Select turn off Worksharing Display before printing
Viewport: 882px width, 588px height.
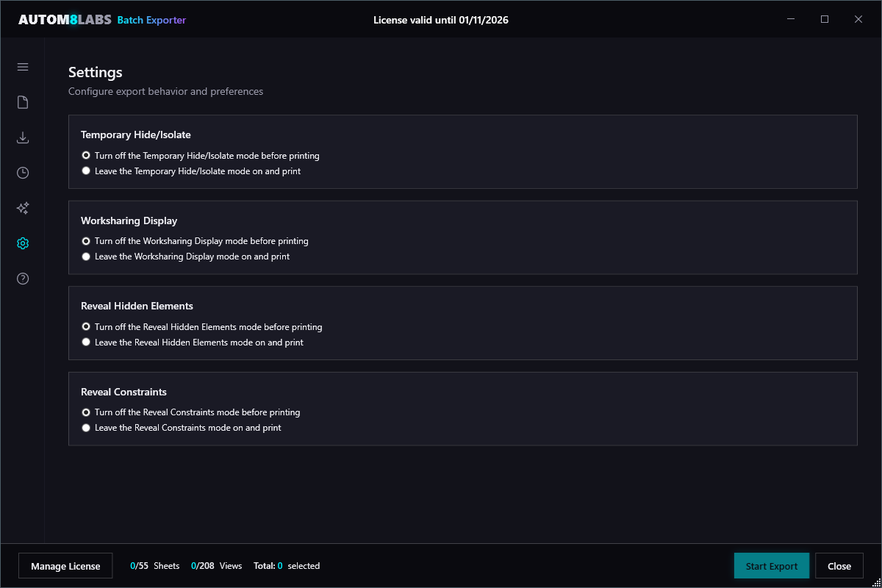coord(86,240)
